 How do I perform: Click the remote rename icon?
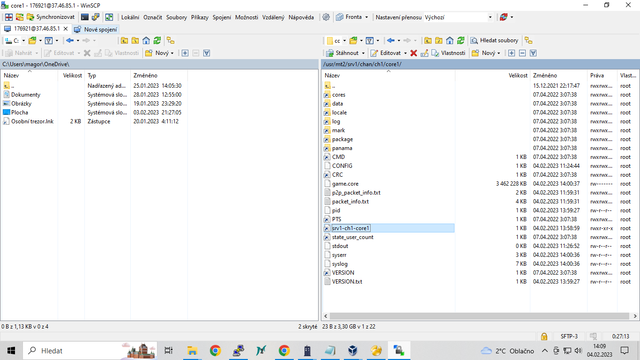click(424, 53)
